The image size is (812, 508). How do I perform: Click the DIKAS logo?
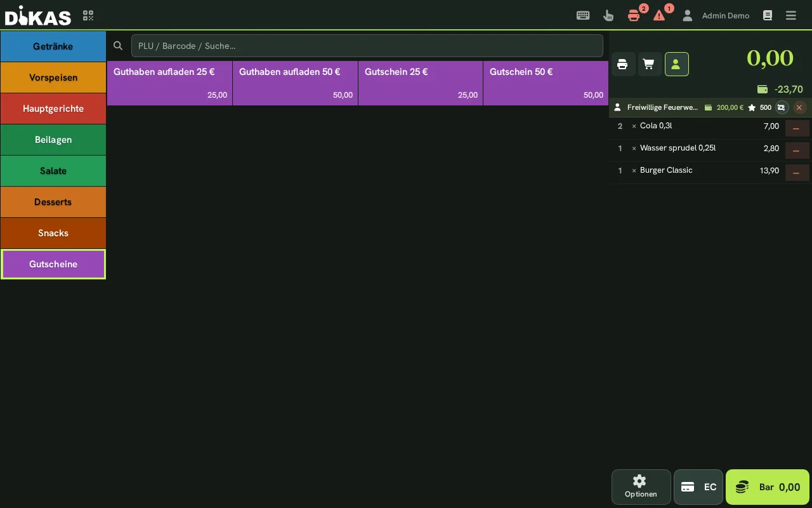coord(38,15)
